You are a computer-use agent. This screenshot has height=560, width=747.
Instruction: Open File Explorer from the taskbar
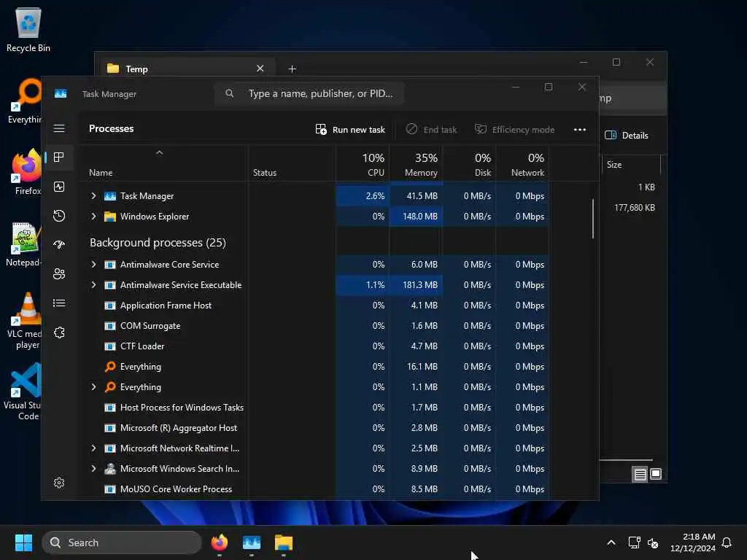click(284, 542)
